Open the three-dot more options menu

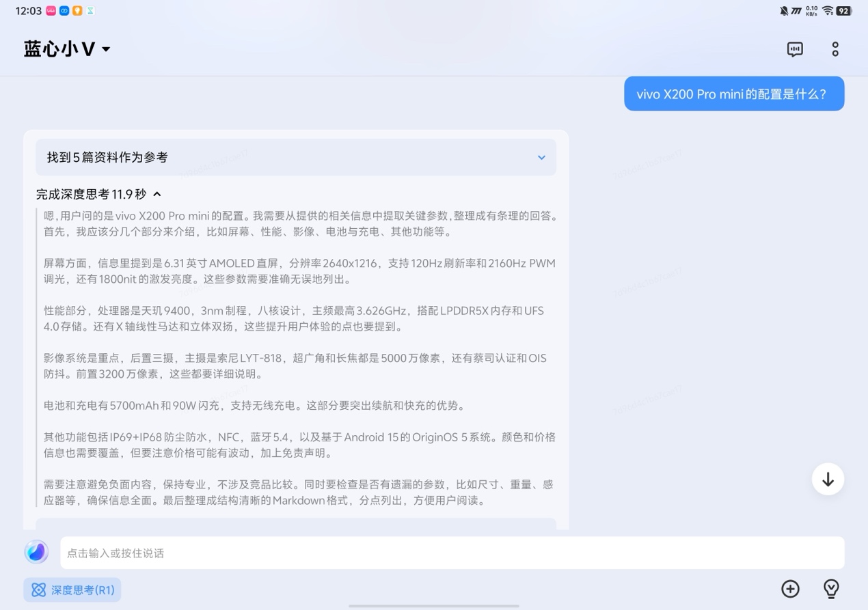[835, 49]
